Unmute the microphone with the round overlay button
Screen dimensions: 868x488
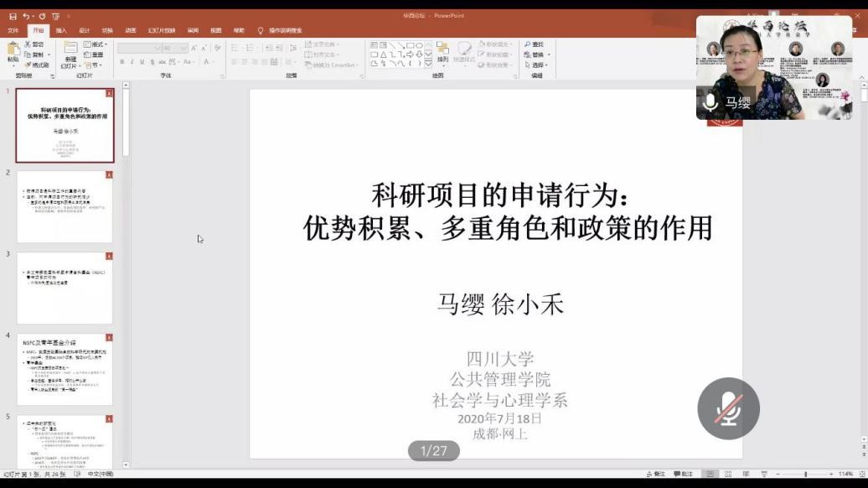(728, 408)
